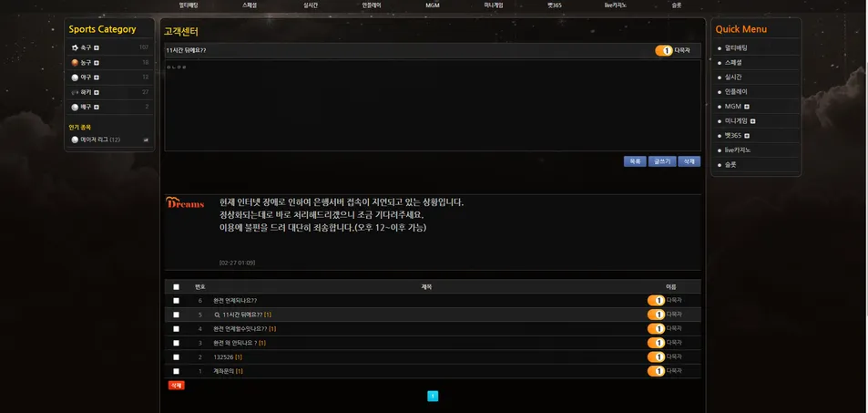Go to page 1 in the pagination

pyautogui.click(x=433, y=396)
